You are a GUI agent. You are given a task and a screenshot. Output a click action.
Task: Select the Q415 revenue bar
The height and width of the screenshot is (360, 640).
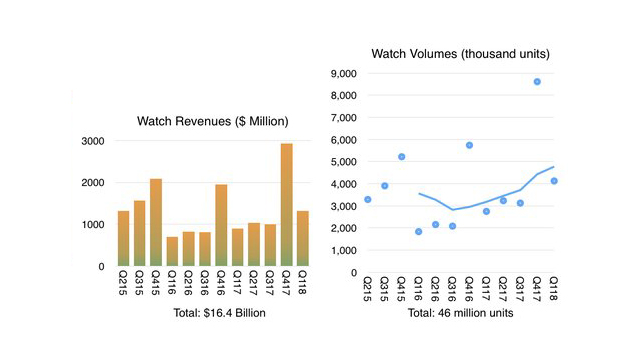(156, 222)
